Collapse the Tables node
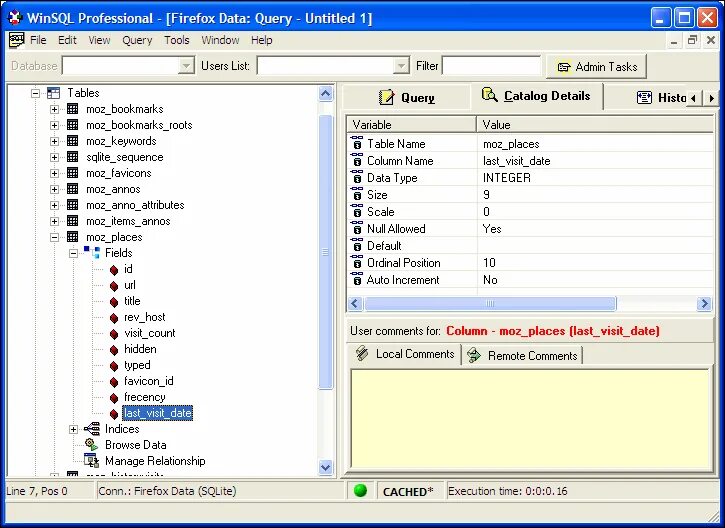 [36, 93]
